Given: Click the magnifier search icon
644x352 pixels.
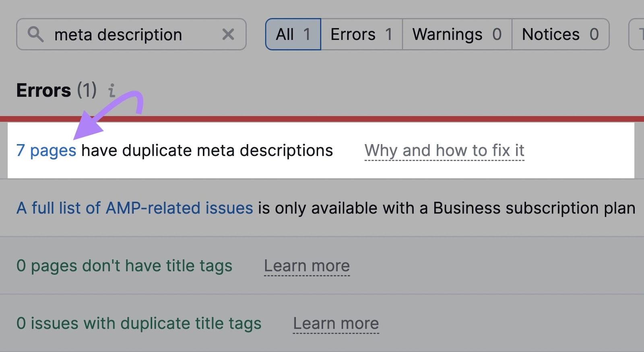Looking at the screenshot, I should 35,35.
